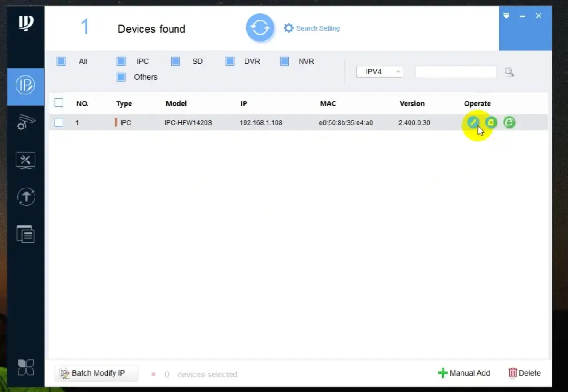Select all devices via header checkbox
Screen dimensions: 568x392
[59, 102]
